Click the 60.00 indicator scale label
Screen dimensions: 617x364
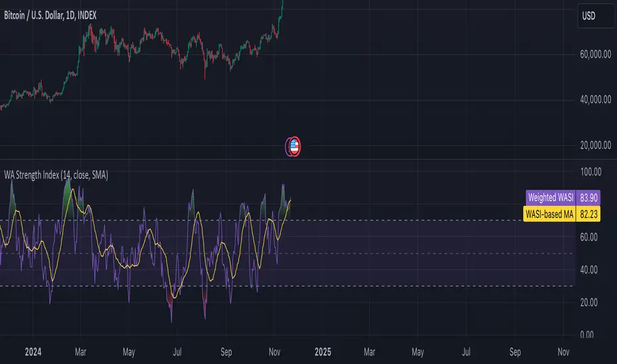tap(589, 237)
